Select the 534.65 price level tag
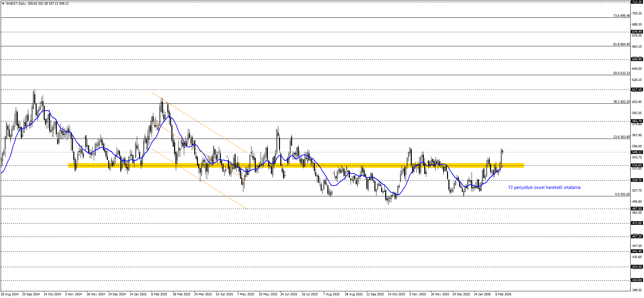This screenshot has width=644, height=298. (637, 165)
